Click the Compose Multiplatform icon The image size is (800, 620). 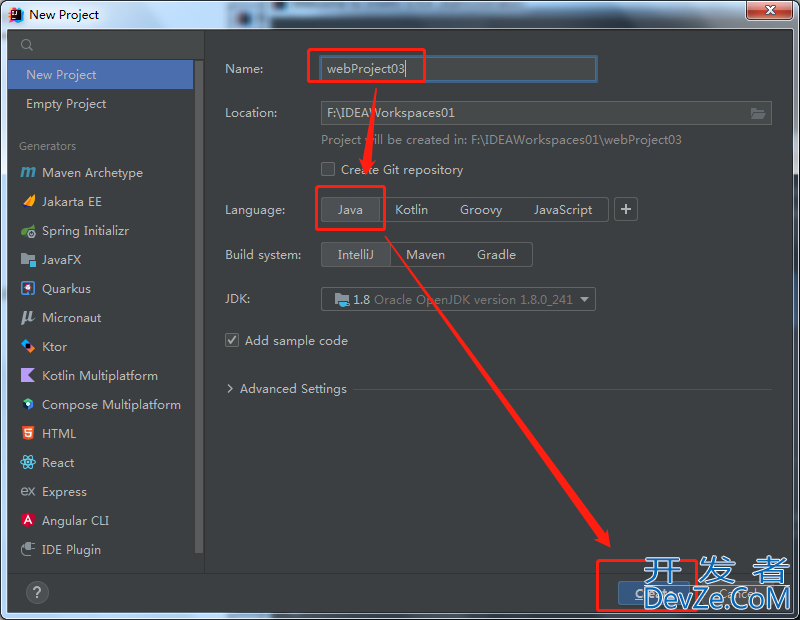tap(28, 404)
